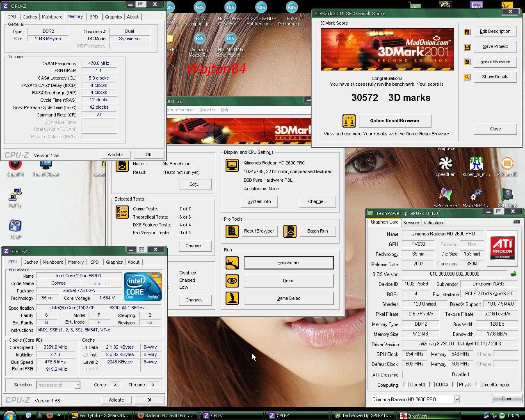Click the DRAM Frequency 478.8 MHz field
Viewport: 525px width, 420px height.
(99, 64)
